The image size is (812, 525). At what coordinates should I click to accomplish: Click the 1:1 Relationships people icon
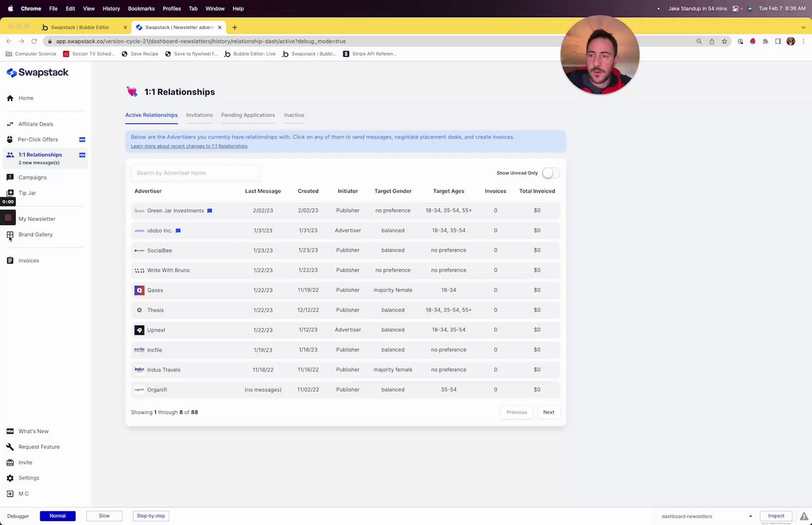coord(10,155)
